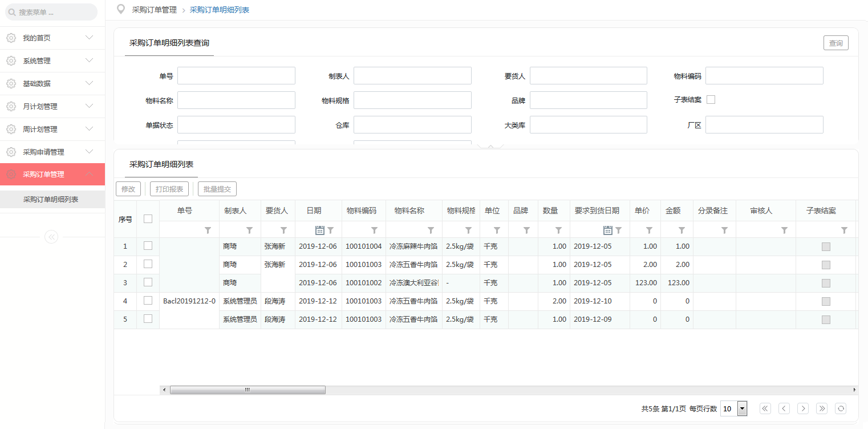Image resolution: width=868 pixels, height=429 pixels.
Task: Expand the 基础数据 menu chevron
Action: pyautogui.click(x=90, y=83)
